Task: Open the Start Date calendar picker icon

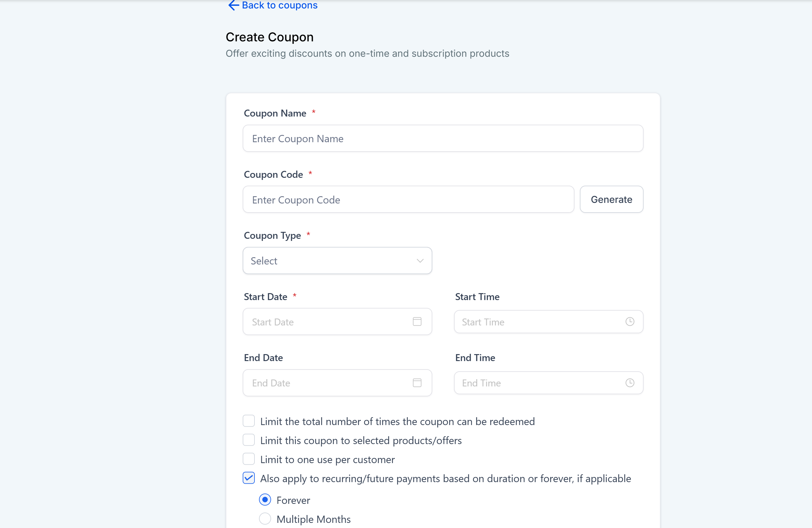Action: click(x=417, y=321)
